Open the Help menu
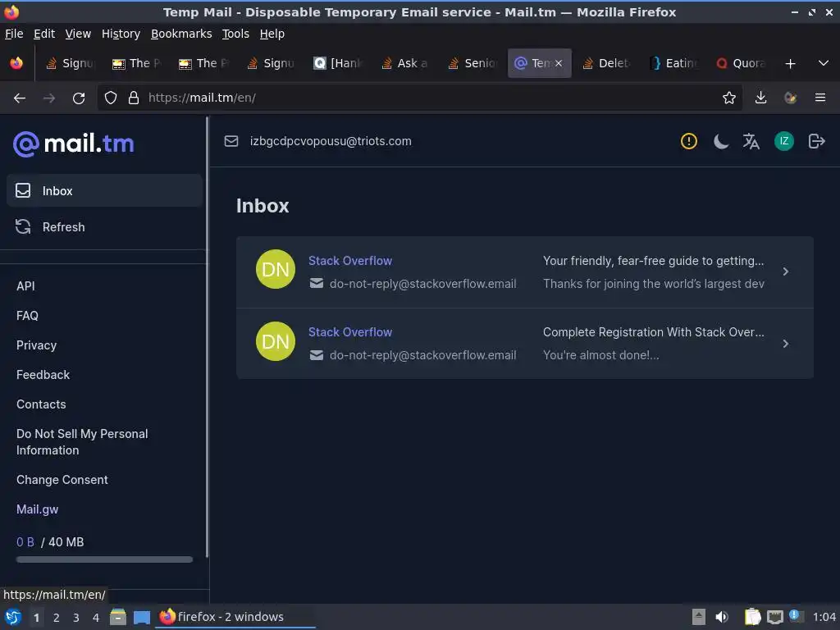The image size is (840, 630). click(x=272, y=34)
